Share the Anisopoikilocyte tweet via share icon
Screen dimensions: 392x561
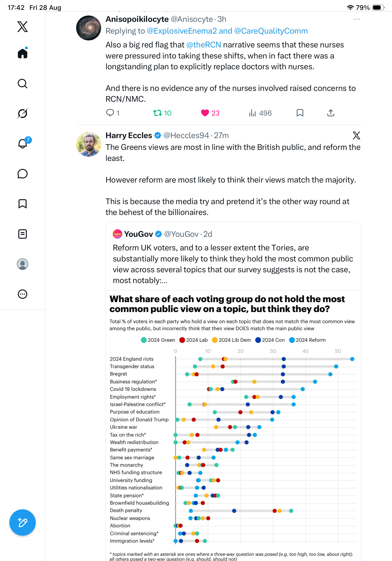tap(331, 113)
